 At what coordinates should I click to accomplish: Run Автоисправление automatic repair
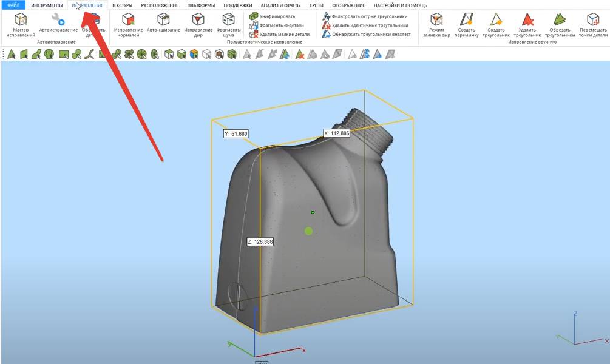click(58, 24)
